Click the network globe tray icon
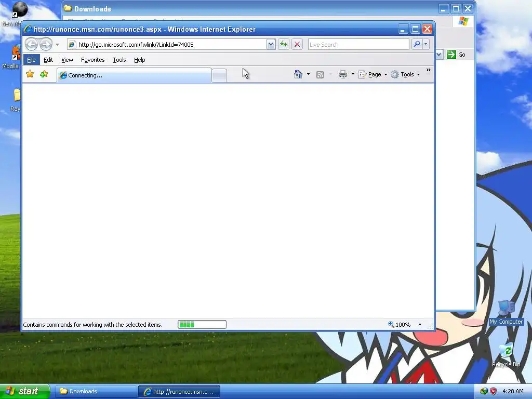 click(484, 391)
